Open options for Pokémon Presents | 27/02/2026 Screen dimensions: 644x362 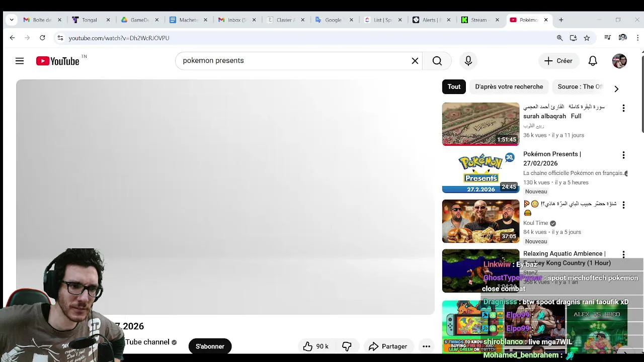(x=623, y=155)
